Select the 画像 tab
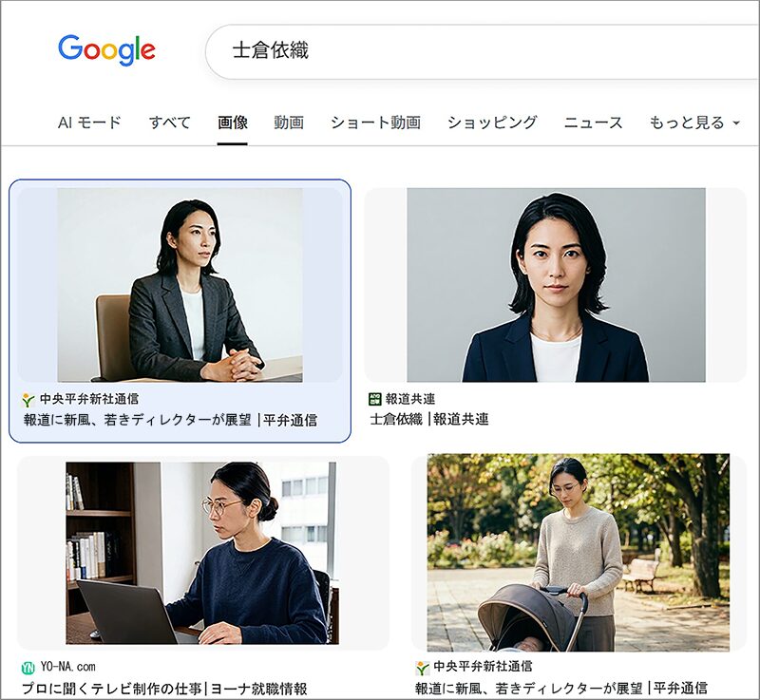 point(233,123)
